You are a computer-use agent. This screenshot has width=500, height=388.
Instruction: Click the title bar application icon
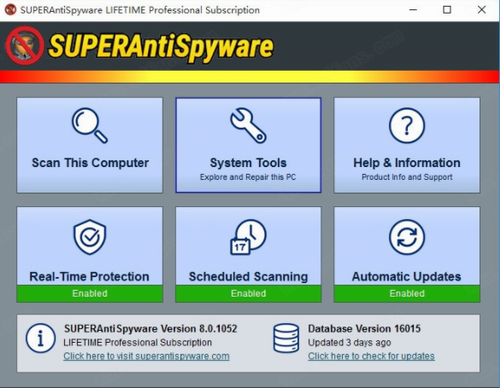(10, 10)
